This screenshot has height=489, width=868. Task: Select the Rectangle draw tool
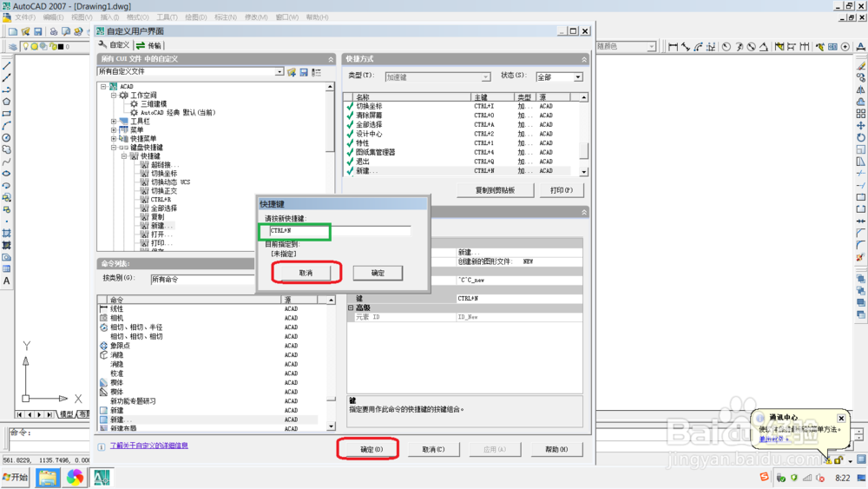pyautogui.click(x=7, y=114)
